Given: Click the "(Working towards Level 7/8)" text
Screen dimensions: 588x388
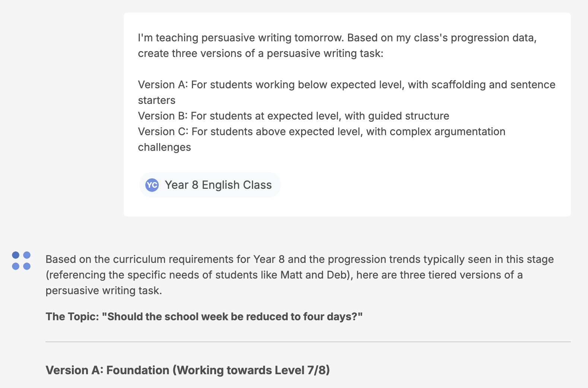Looking at the screenshot, I should [x=251, y=370].
